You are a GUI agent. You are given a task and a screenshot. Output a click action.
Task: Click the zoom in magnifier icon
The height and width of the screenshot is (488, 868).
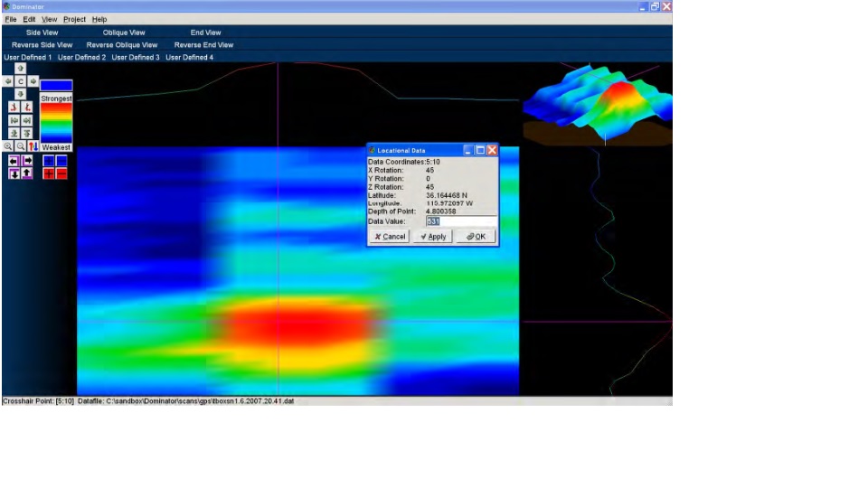point(8,145)
